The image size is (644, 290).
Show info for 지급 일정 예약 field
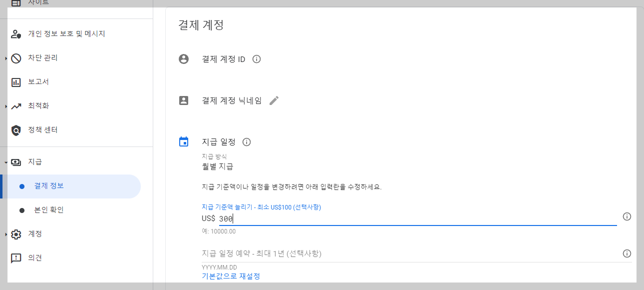628,253
